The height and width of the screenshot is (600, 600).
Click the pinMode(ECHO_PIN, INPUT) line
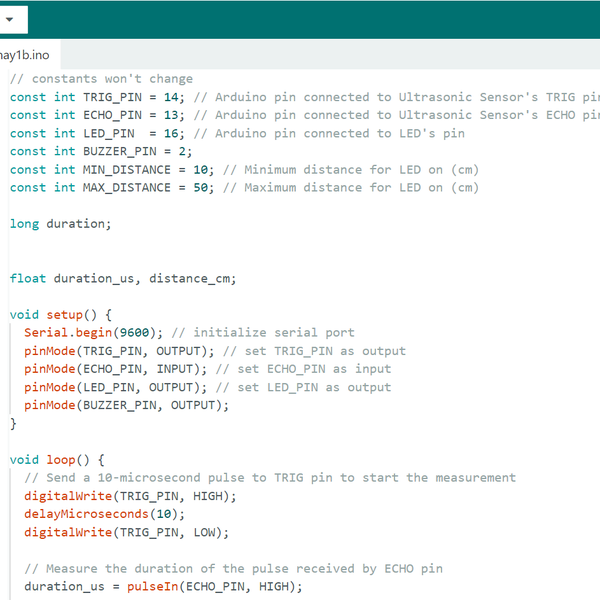click(x=208, y=369)
